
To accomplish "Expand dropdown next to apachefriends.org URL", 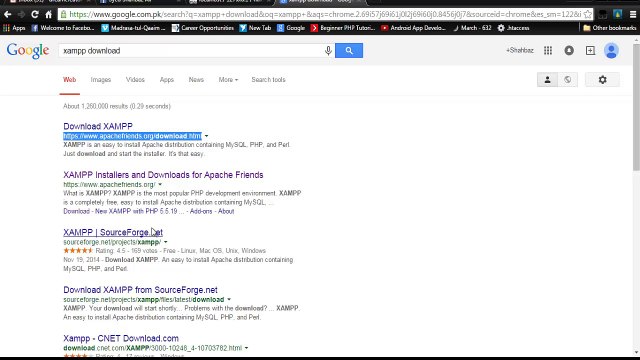I will coord(160,184).
